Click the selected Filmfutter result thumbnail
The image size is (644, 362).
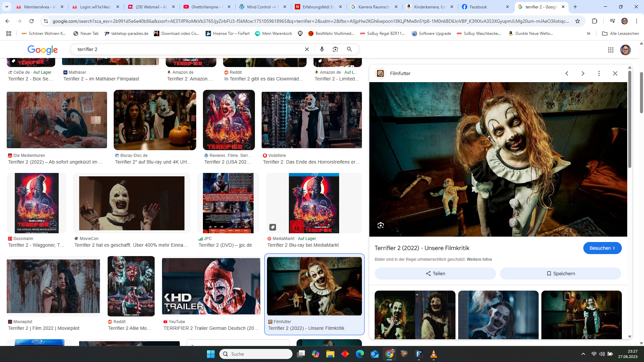(x=314, y=286)
